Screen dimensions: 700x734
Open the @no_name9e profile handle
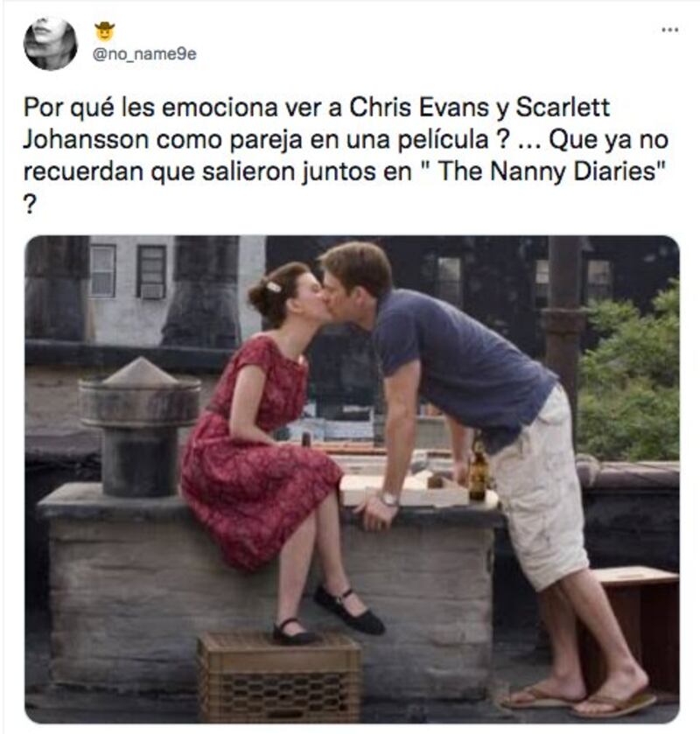(x=144, y=54)
